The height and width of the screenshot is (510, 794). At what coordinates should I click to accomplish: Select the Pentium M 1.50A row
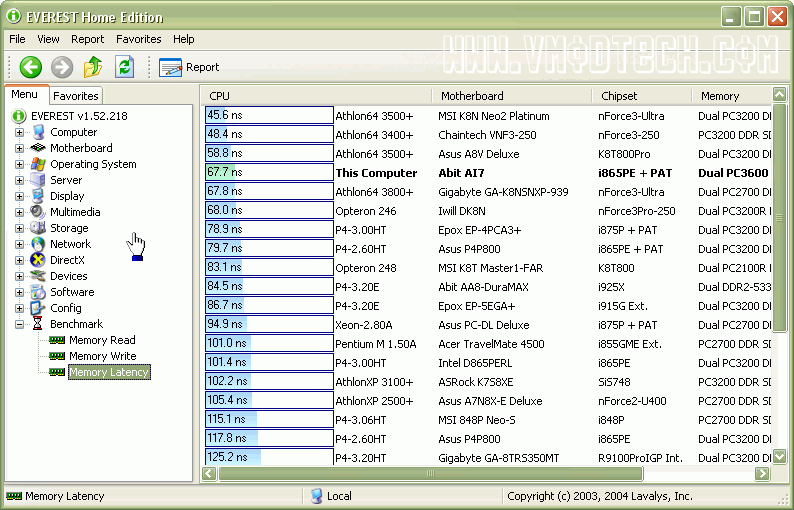488,344
